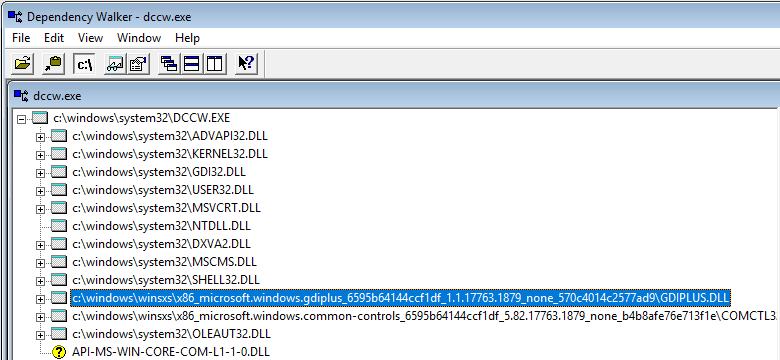The image size is (780, 360).
Task: Click the module icon beside GDI32.DLL
Action: (59, 172)
